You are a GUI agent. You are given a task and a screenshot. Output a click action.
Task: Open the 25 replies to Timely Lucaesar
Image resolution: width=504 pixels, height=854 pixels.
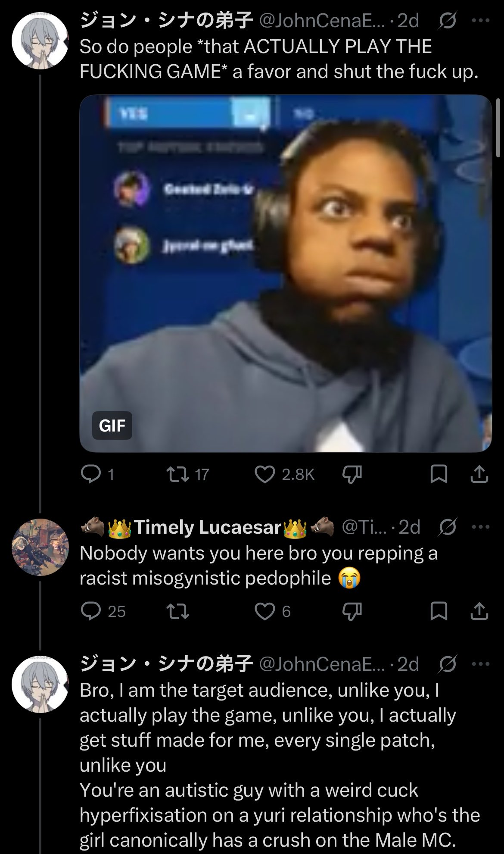pos(103,611)
